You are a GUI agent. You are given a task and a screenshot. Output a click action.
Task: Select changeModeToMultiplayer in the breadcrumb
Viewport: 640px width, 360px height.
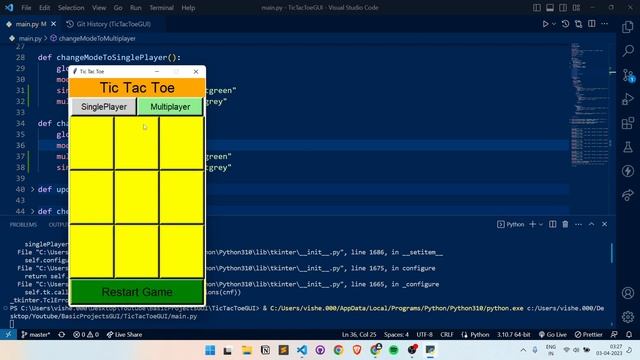coord(97,38)
